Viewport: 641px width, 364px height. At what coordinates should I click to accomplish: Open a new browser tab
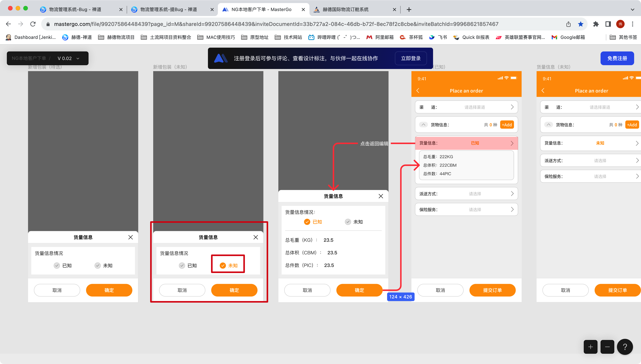click(409, 10)
